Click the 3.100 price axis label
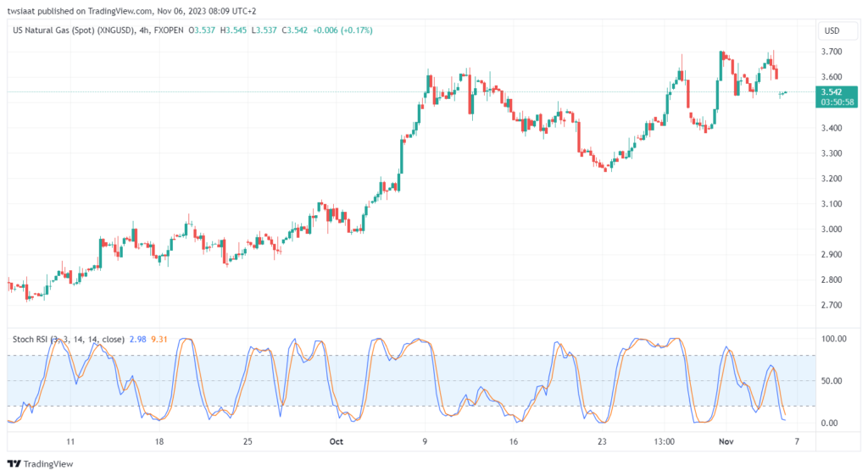The width and height of the screenshot is (868, 476). 832,203
